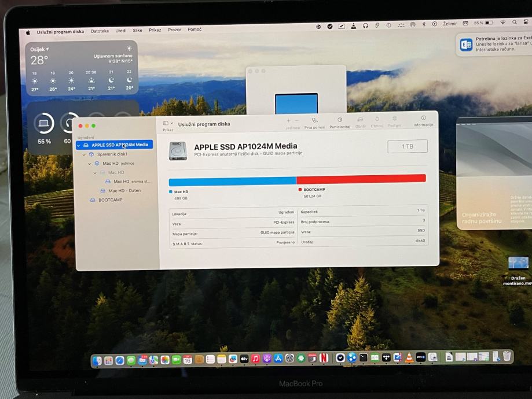Click the red BOOTCAMP partition bar segment
Image resolution: width=532 pixels, height=399 pixels.
coord(361,179)
